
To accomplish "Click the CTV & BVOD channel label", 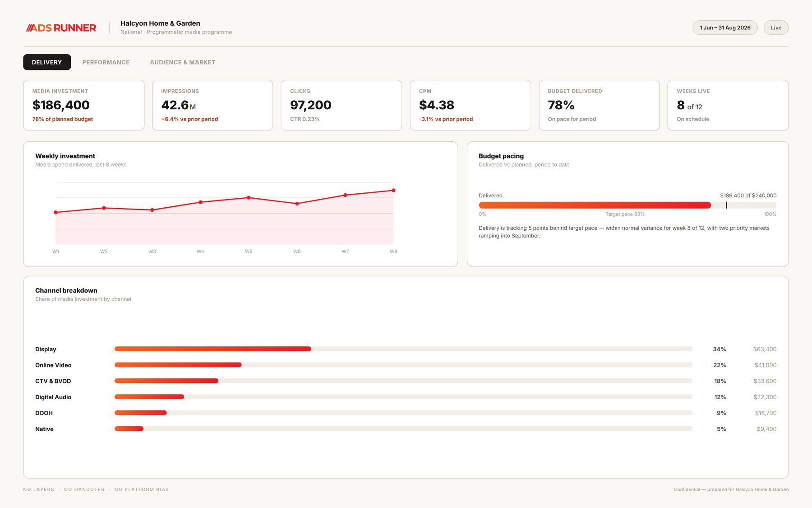I will click(x=53, y=381).
